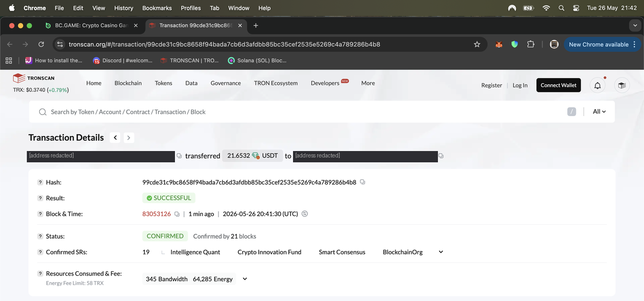644x301 pixels.
Task: Open macOS Spotlight search
Action: click(561, 8)
